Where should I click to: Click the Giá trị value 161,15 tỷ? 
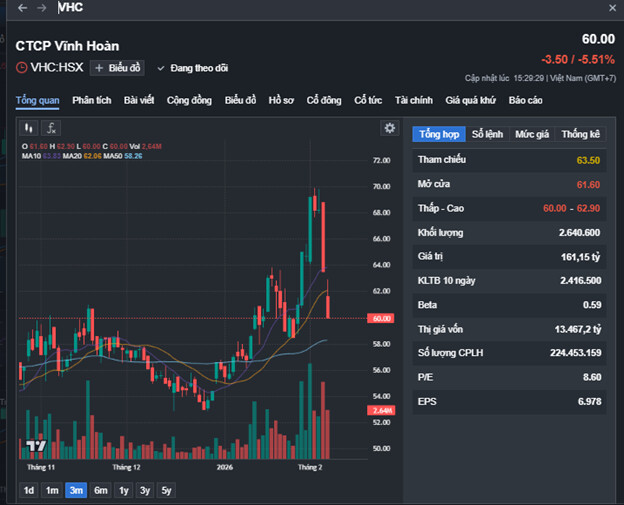pos(580,257)
